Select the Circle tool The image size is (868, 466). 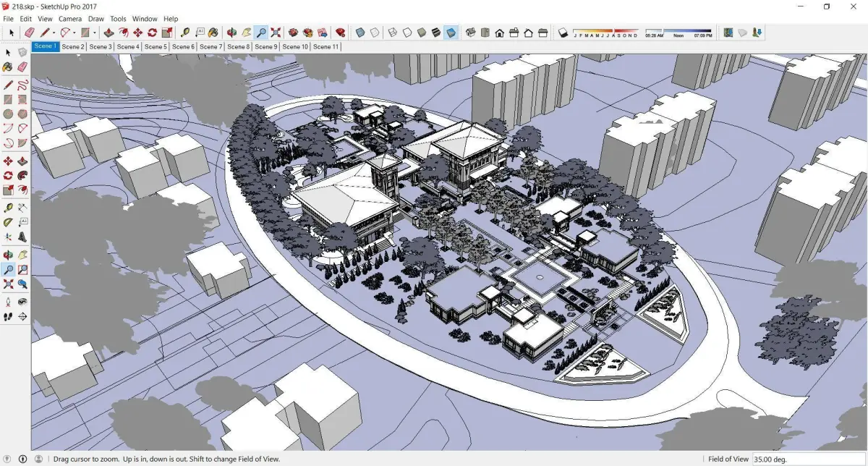pos(8,114)
